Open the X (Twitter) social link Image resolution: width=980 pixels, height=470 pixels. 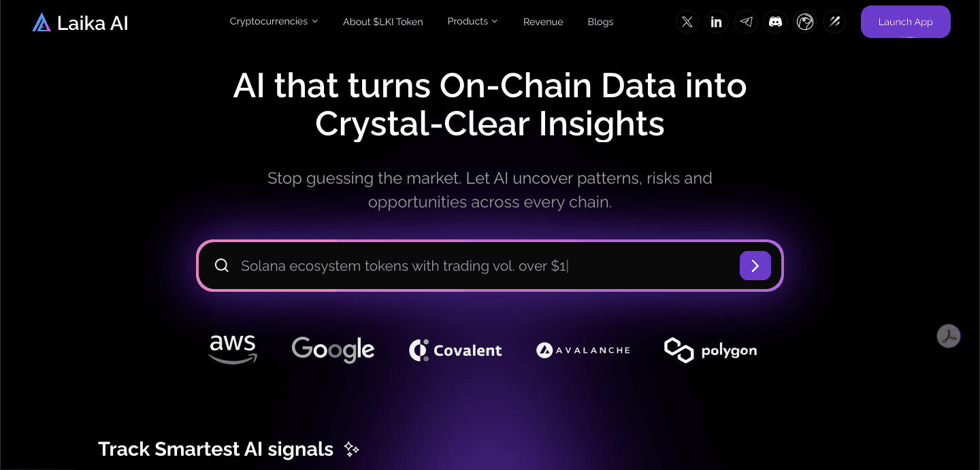click(687, 22)
